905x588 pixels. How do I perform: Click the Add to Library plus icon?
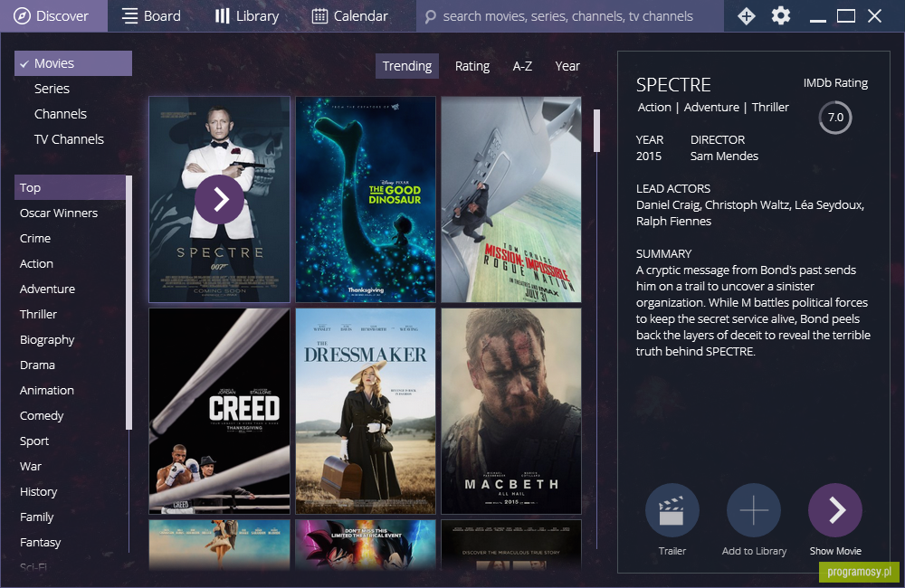click(754, 511)
